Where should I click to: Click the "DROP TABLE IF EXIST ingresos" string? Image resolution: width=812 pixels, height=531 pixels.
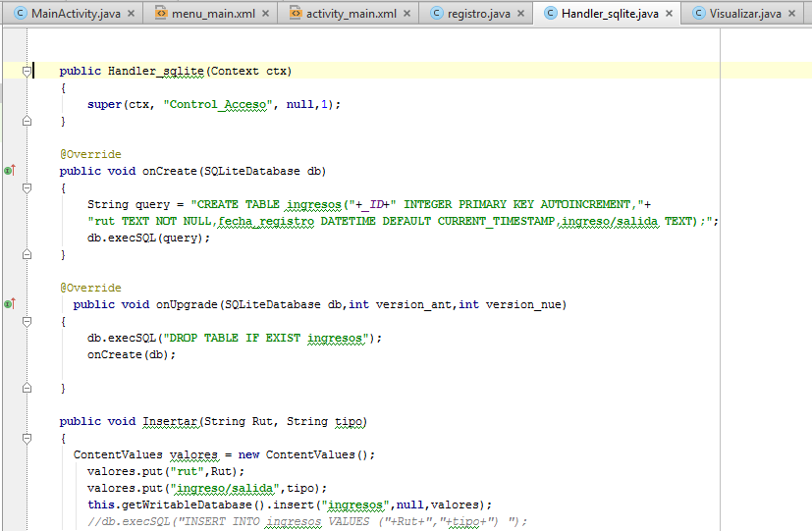(266, 338)
